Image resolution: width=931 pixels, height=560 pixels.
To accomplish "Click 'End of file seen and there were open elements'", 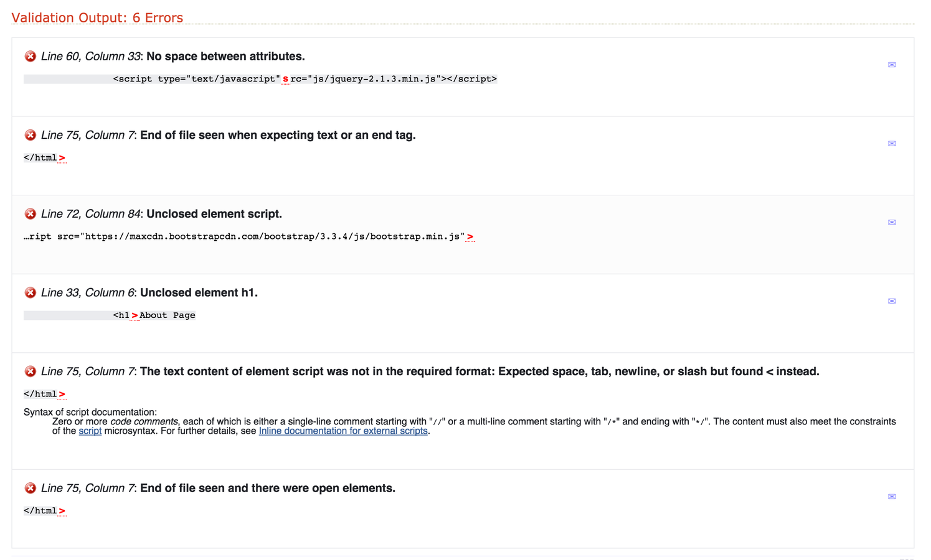I will (268, 488).
